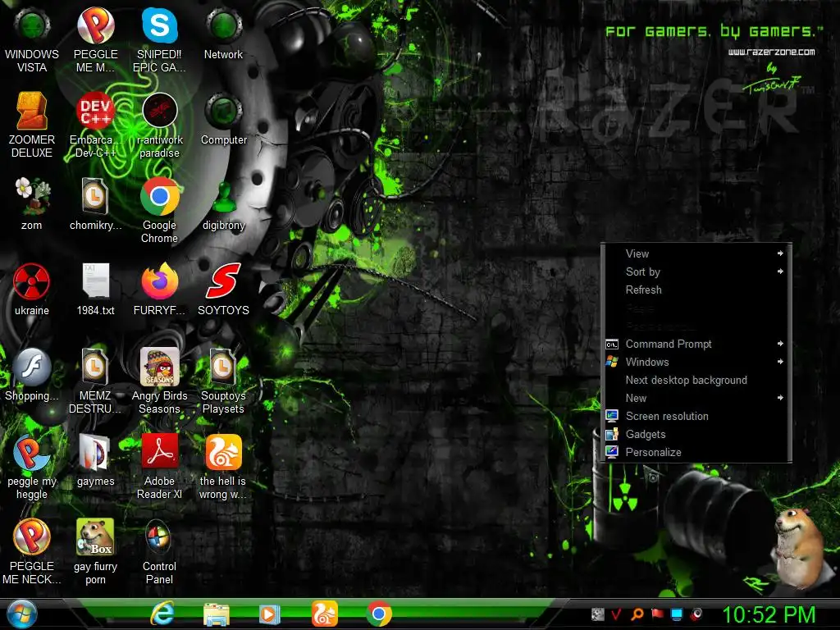Image resolution: width=840 pixels, height=630 pixels.
Task: Click the hamster desktop gadget
Action: [798, 546]
